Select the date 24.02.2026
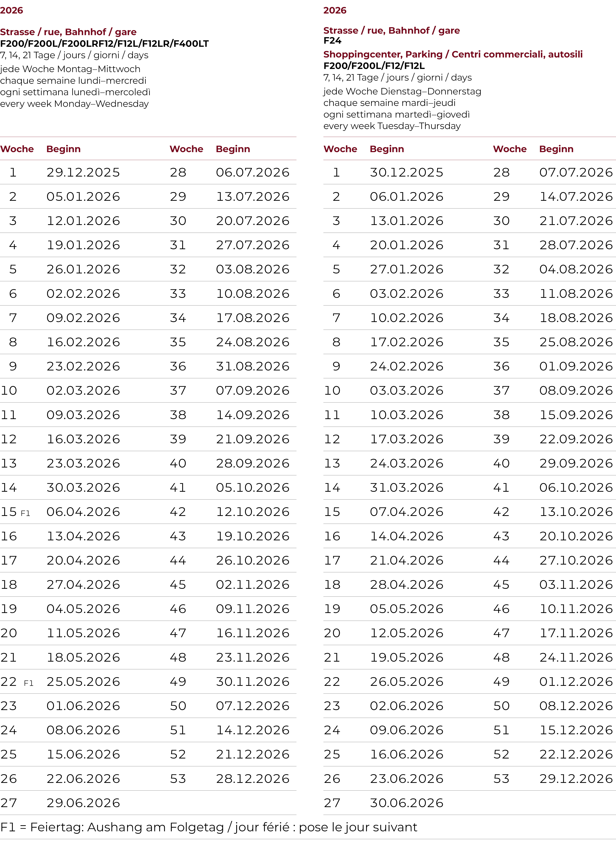 (x=406, y=366)
